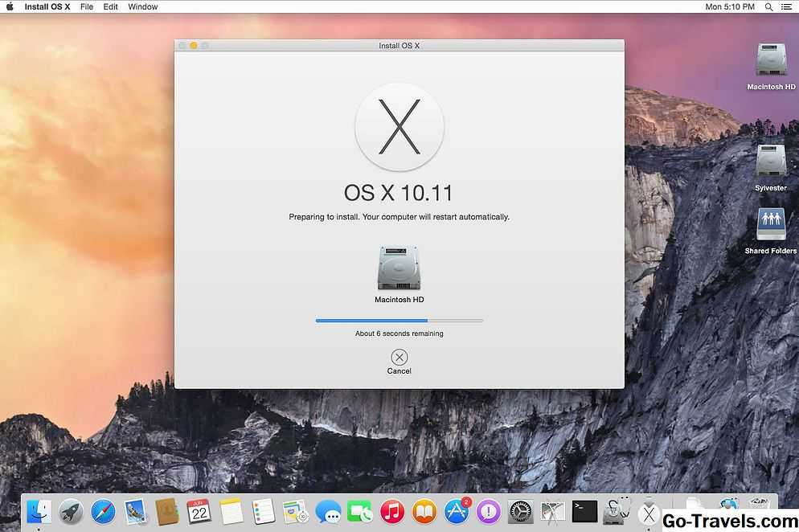Open System Preferences from the Dock
Screen dimensions: 799x532
[520, 511]
